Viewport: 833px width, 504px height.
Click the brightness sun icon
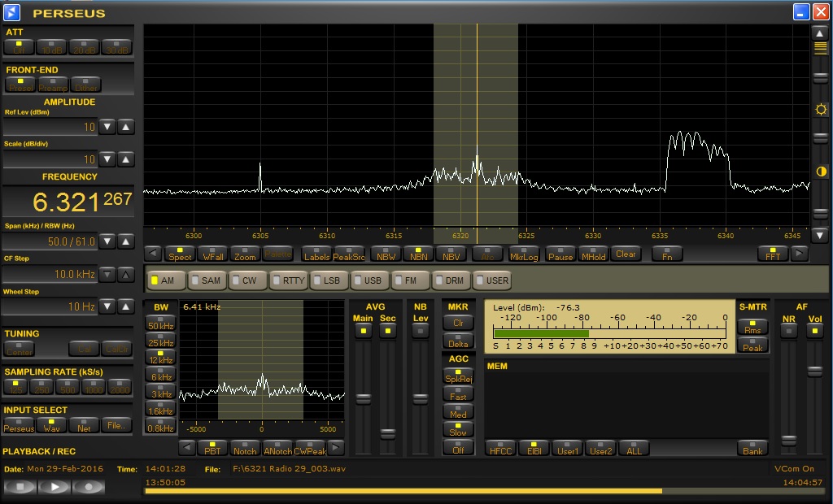pyautogui.click(x=821, y=110)
